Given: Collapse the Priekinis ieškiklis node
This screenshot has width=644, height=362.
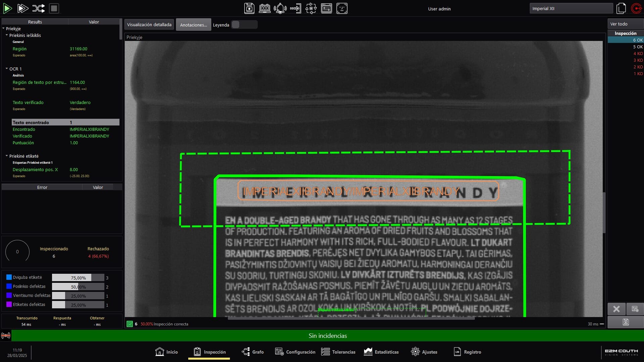Looking at the screenshot, I should pos(7,35).
